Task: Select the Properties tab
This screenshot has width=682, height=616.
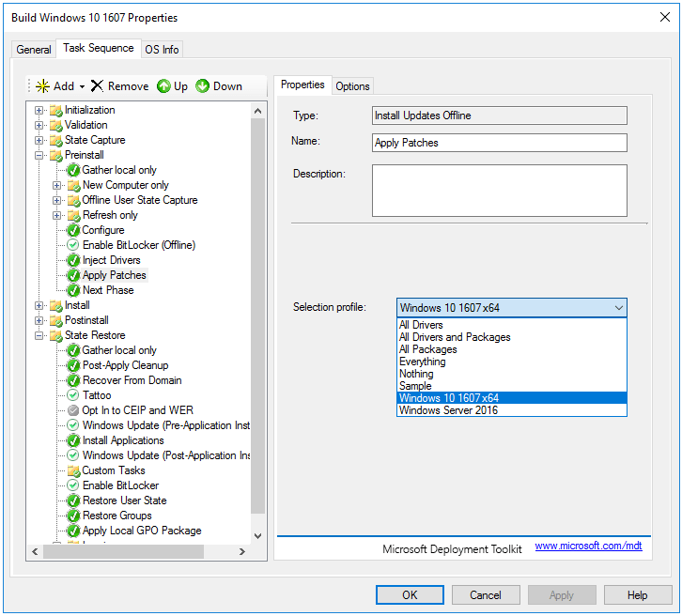Action: pos(302,85)
